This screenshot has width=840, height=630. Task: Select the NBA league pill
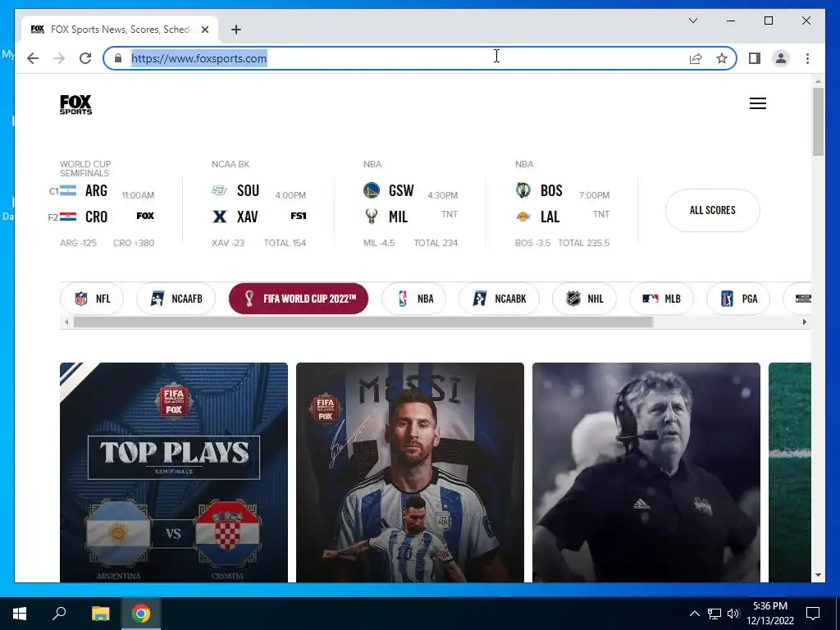click(413, 299)
